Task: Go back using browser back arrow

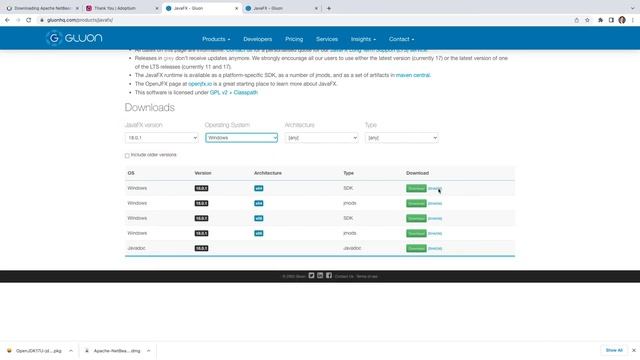Action: pos(7,20)
